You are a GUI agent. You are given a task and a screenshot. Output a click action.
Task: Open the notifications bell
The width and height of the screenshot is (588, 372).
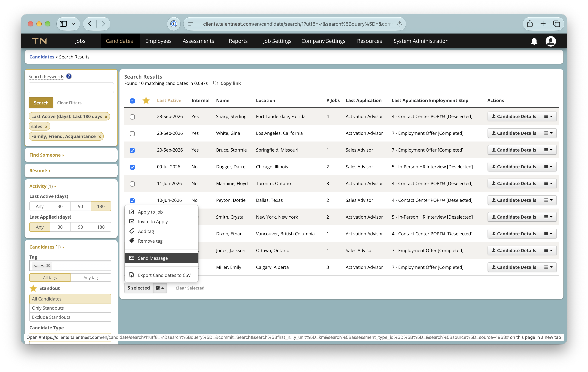click(x=534, y=41)
